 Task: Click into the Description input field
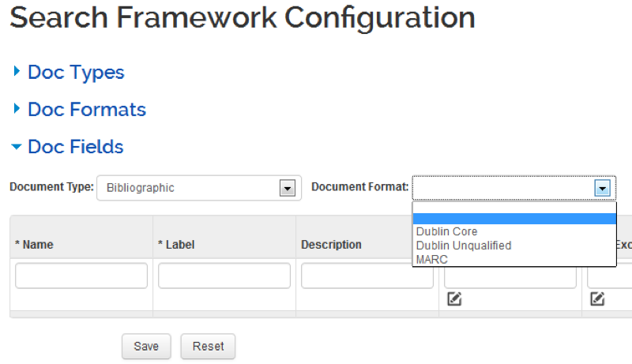coord(367,276)
